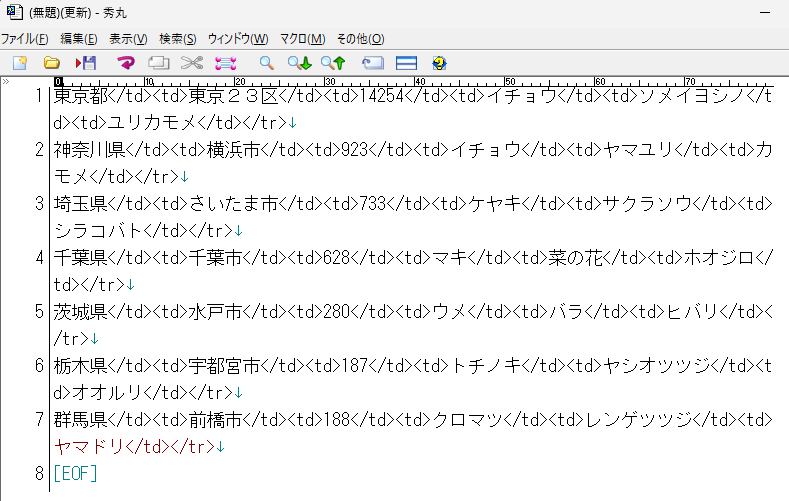The height and width of the screenshot is (501, 789).
Task: Click the number 733 in line 3
Action: (373, 203)
